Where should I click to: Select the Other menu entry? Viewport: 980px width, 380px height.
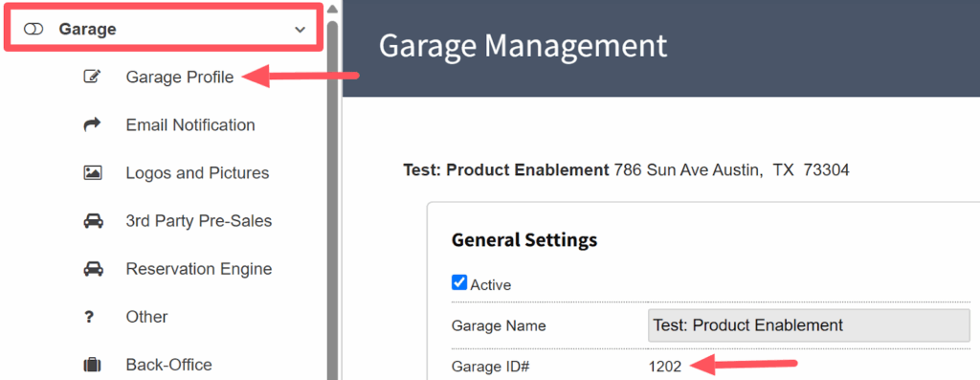pyautogui.click(x=146, y=317)
